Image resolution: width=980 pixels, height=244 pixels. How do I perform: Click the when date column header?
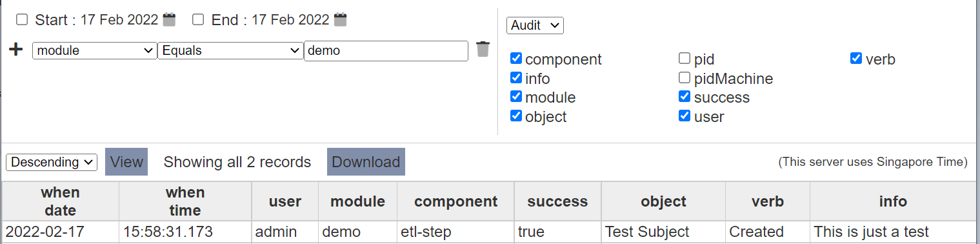click(x=61, y=201)
